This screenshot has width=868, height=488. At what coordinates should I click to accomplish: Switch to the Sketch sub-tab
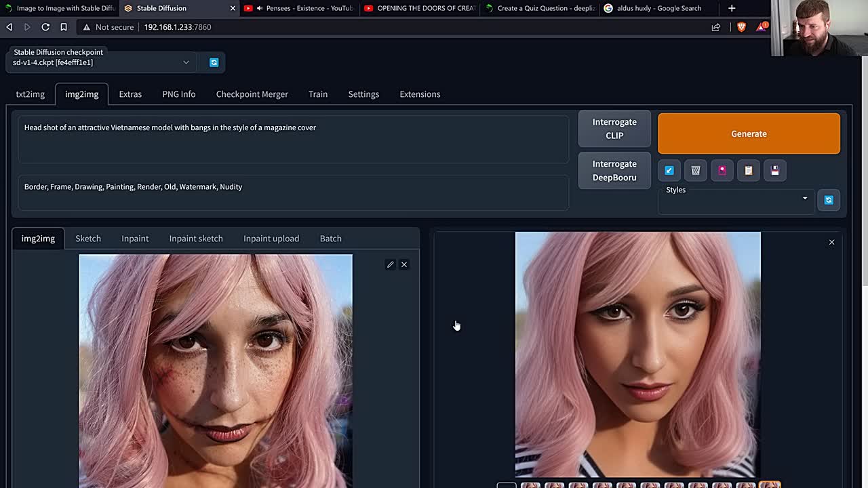[88, 239]
